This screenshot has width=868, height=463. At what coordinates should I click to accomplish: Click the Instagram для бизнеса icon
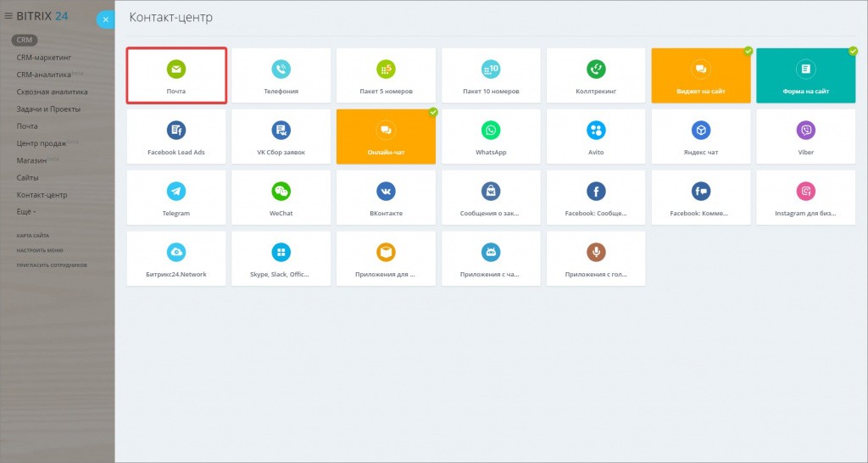pyautogui.click(x=806, y=191)
